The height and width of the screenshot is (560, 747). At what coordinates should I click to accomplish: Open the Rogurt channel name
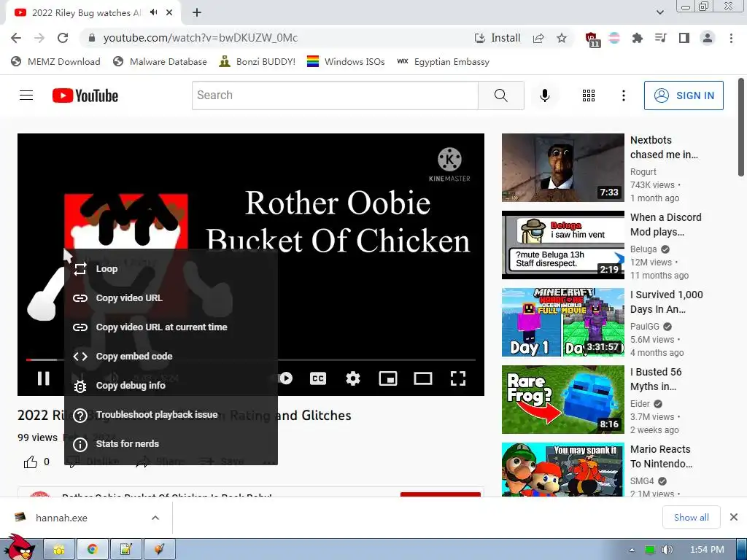click(x=643, y=171)
